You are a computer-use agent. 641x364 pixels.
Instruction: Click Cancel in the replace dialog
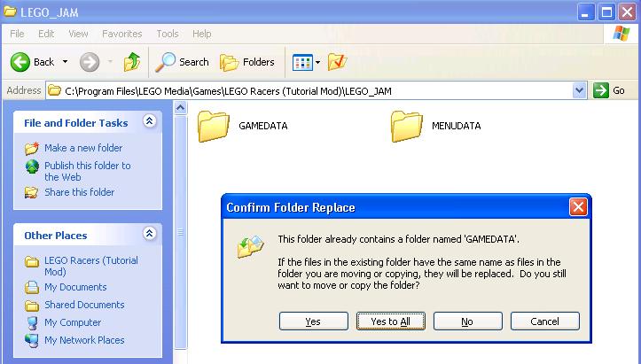tap(545, 321)
